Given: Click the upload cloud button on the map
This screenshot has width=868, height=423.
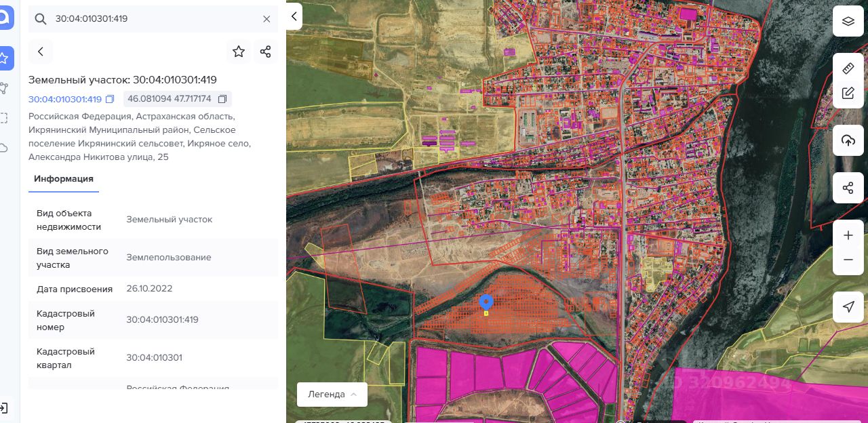Looking at the screenshot, I should click(848, 140).
